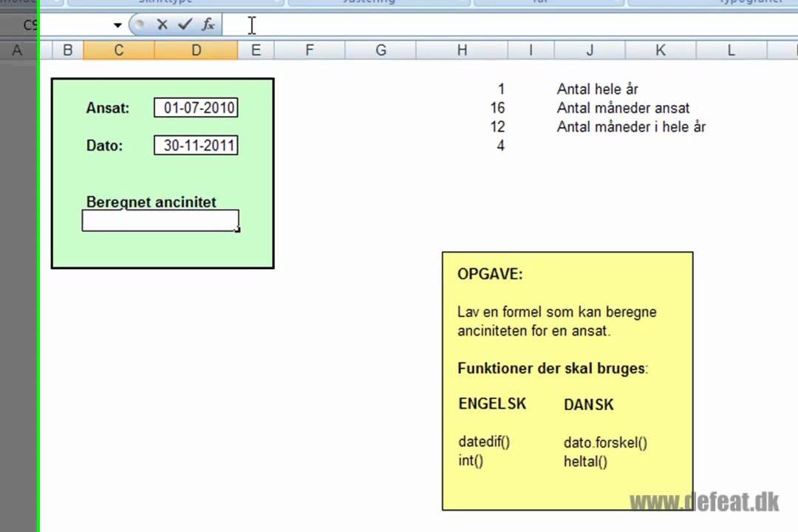Open Insert Function fx dialog
Screen dimensions: 798x532
pos(208,24)
